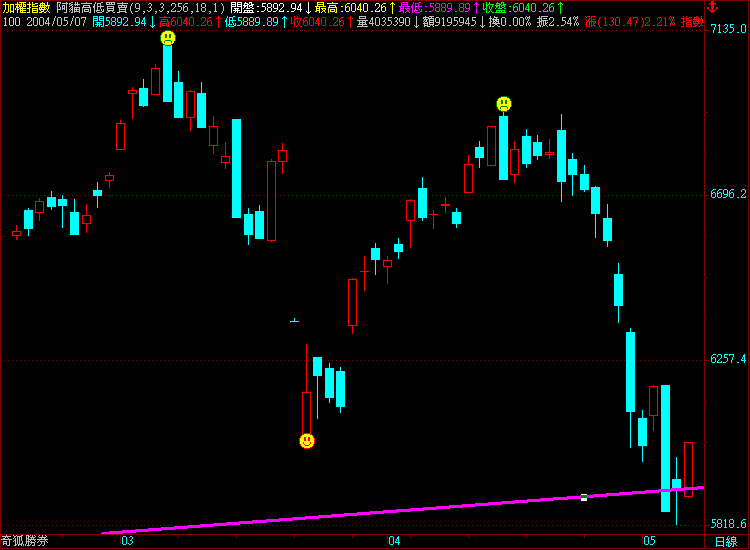The image size is (750, 550).
Task: Click the 7135.0 price axis label
Action: coord(728,29)
